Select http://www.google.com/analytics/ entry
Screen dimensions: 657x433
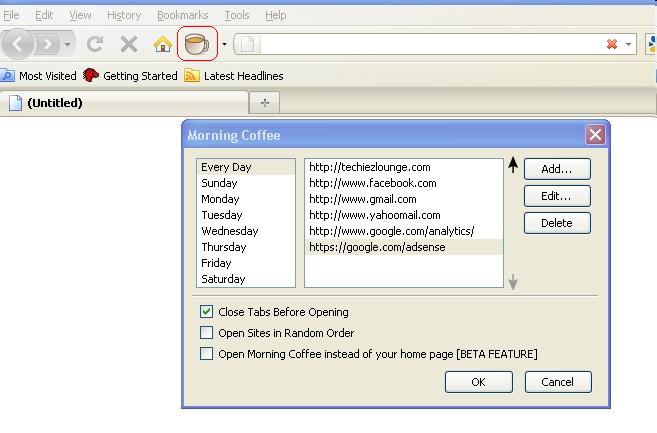click(x=404, y=231)
